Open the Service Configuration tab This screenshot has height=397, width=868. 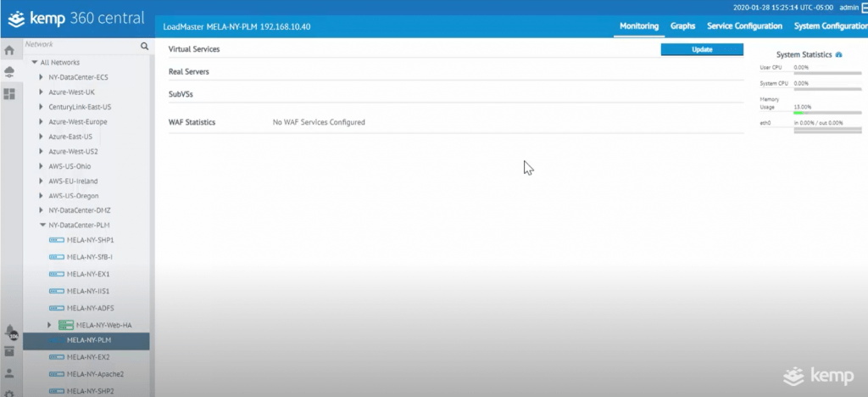pyautogui.click(x=744, y=26)
